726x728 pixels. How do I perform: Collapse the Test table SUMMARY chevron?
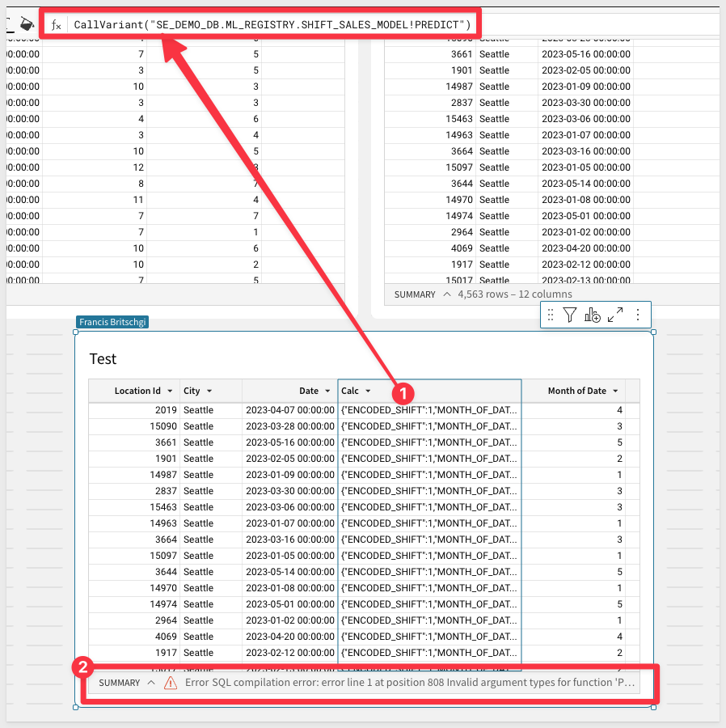[151, 683]
